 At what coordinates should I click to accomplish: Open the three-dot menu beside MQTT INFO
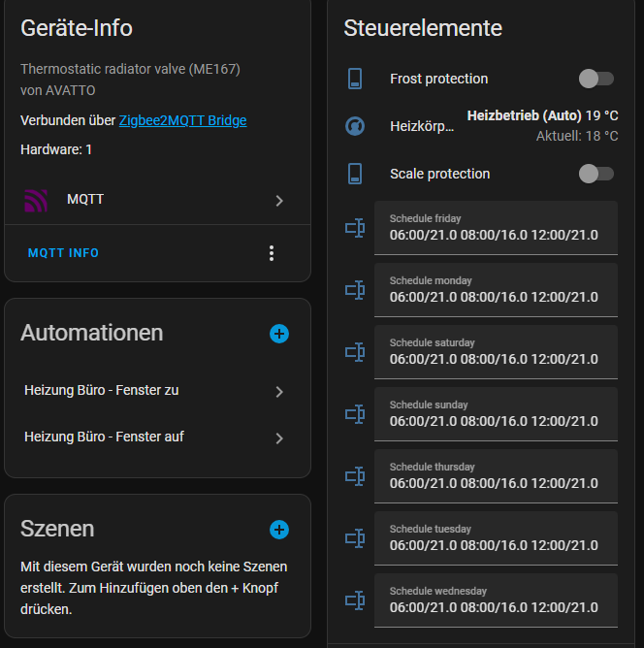272,253
